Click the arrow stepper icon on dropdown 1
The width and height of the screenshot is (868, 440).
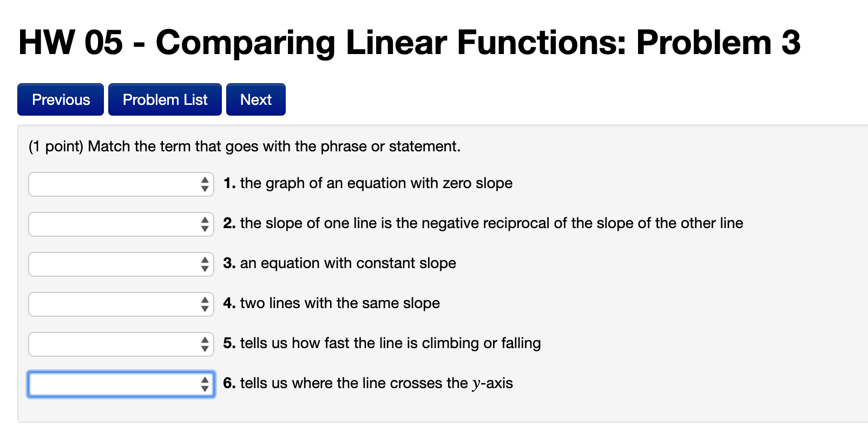click(205, 184)
